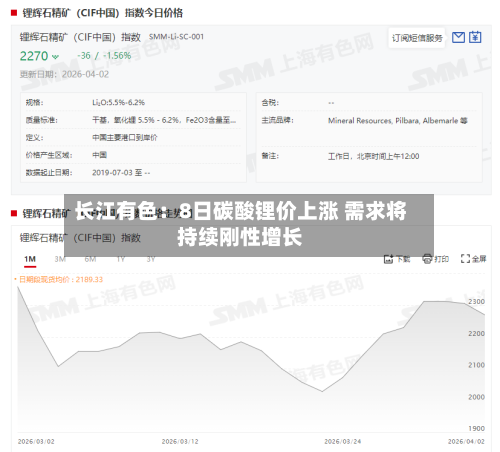
Task: Switch to the 3M time range tab
Action: click(x=60, y=259)
